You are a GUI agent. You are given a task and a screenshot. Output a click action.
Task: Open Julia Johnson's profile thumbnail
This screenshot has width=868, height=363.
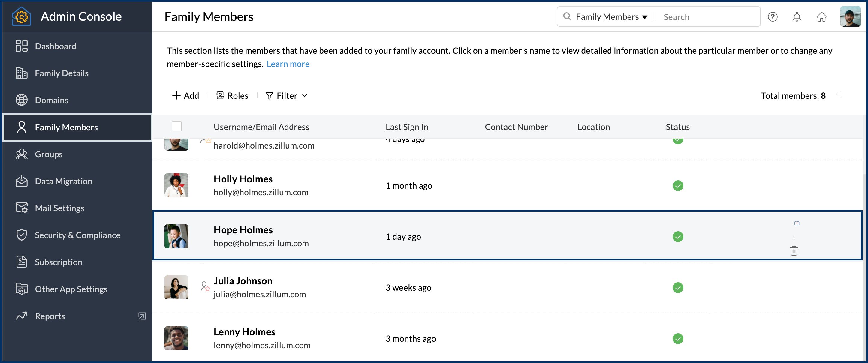pyautogui.click(x=176, y=287)
